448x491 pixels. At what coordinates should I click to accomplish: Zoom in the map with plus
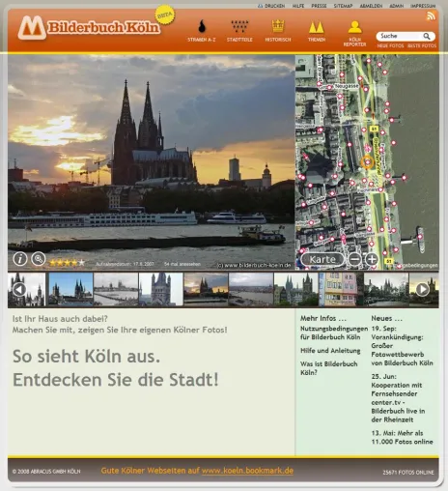372,259
